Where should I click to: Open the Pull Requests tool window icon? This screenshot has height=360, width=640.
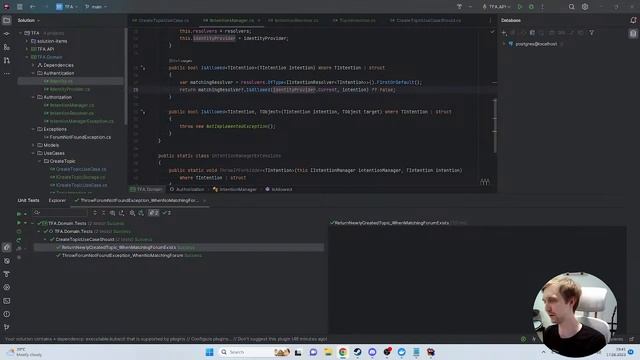7,60
